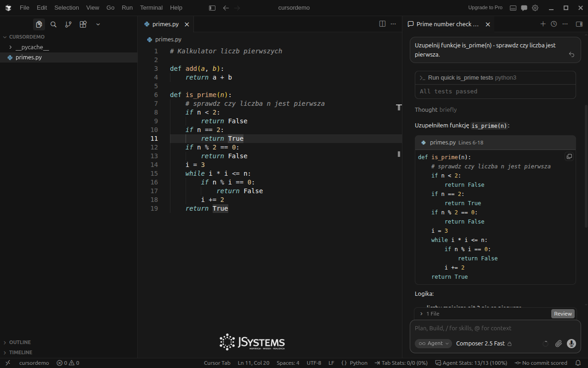Select primes.py in the file explorer
588x368 pixels.
pyautogui.click(x=69, y=57)
